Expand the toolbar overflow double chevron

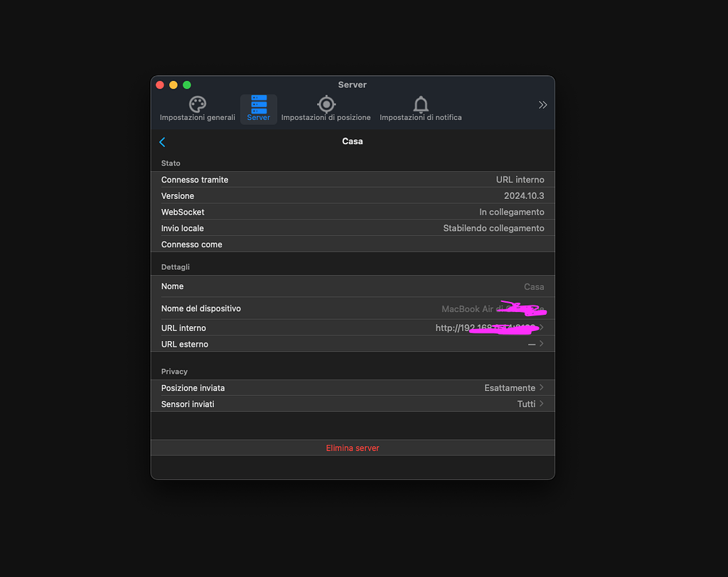point(542,104)
